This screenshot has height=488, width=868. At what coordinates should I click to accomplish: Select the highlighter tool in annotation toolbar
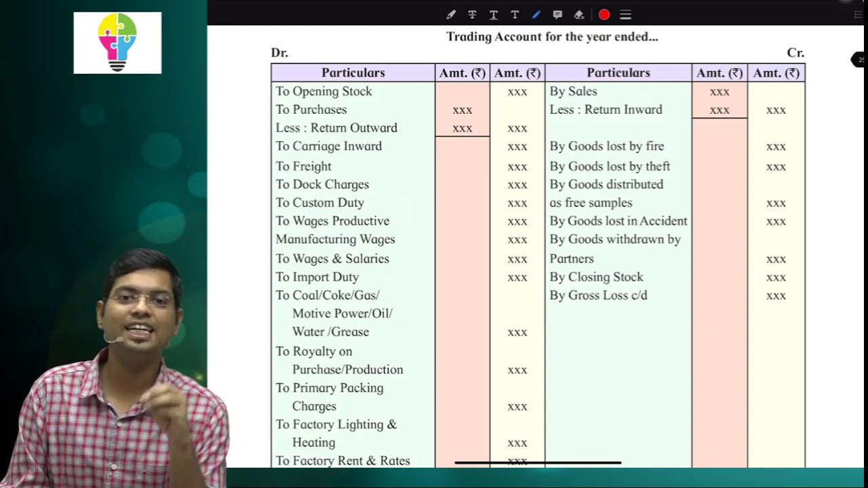451,14
